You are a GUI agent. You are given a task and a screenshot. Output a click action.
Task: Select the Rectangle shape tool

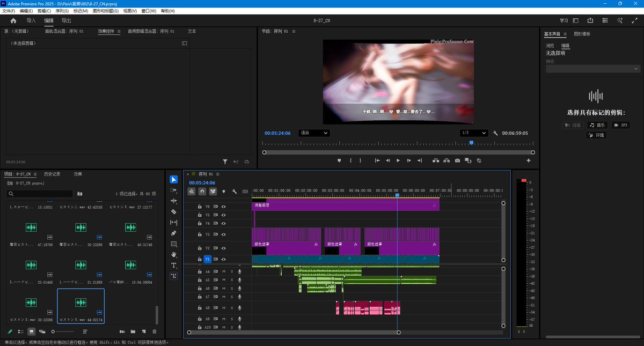(174, 244)
